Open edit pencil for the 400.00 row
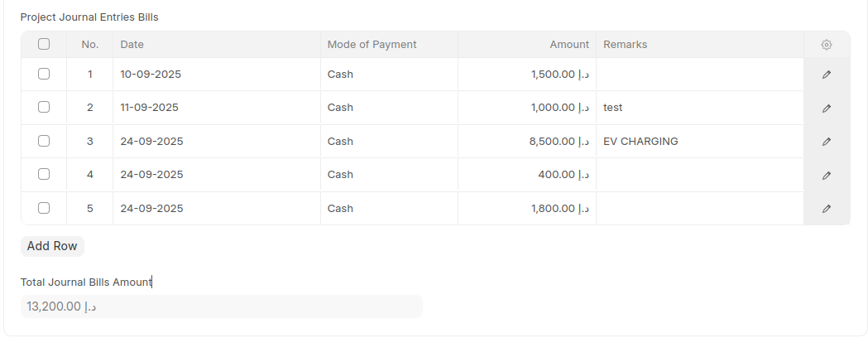This screenshot has height=338, width=868. (826, 175)
